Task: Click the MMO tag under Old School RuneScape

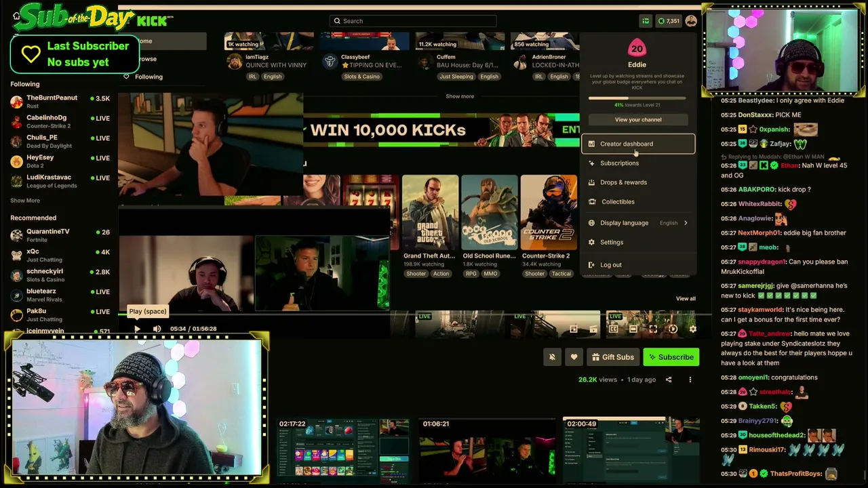Action: 490,274
